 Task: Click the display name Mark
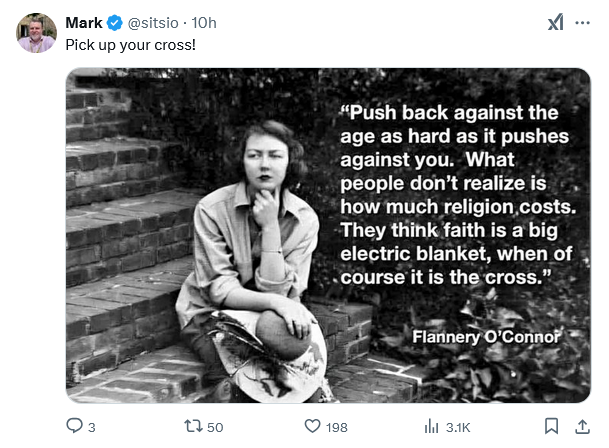click(x=84, y=23)
